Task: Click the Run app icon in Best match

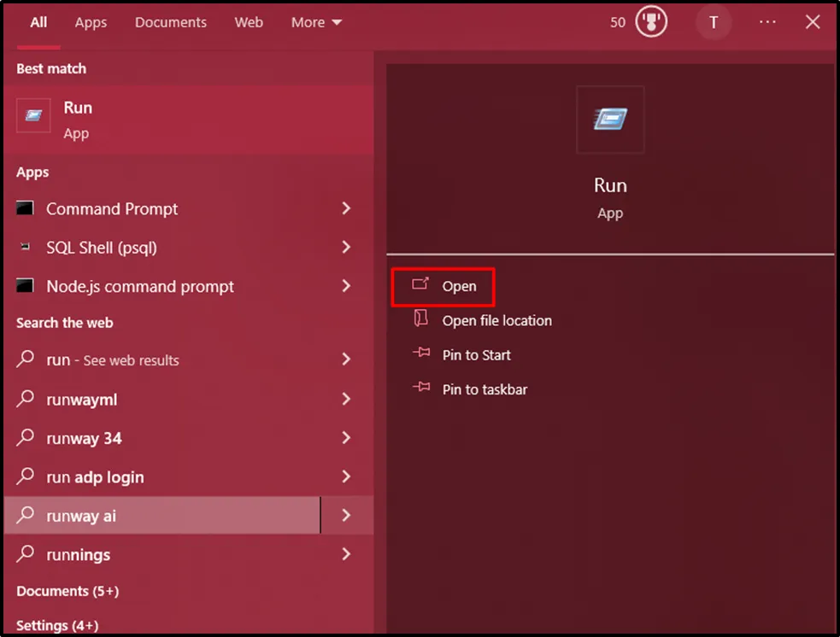Action: point(34,115)
